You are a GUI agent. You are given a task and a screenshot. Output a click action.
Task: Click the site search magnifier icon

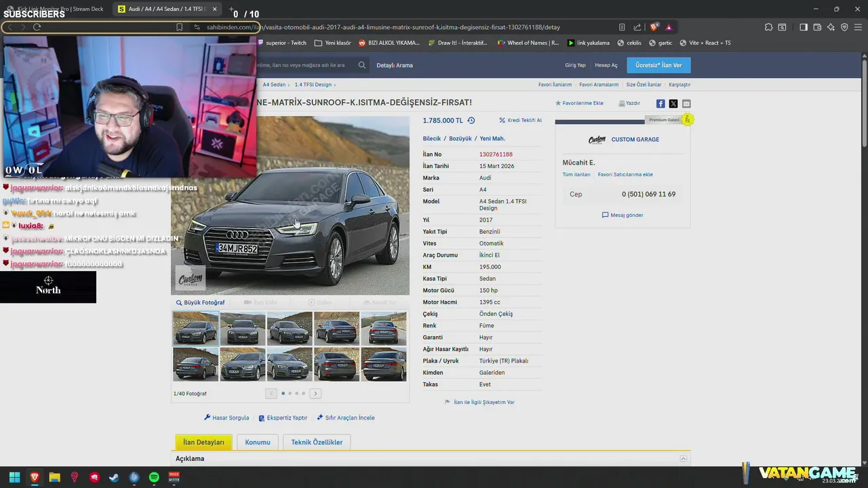pyautogui.click(x=362, y=65)
